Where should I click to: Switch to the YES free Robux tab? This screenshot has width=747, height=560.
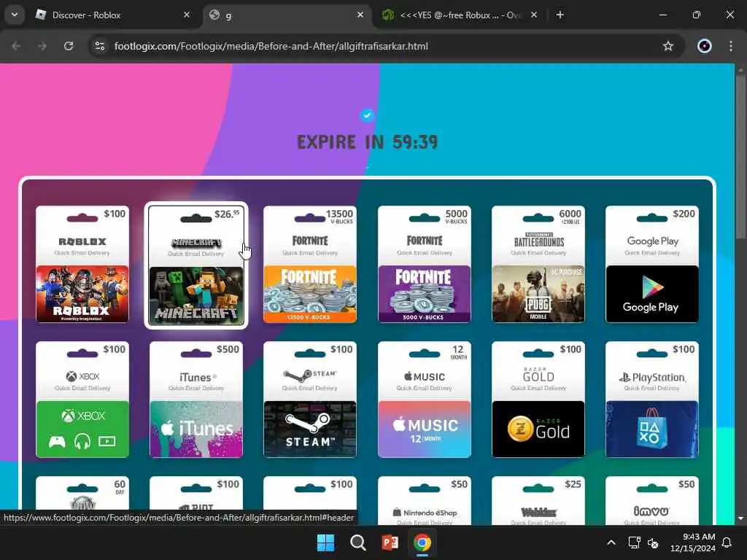(x=460, y=15)
